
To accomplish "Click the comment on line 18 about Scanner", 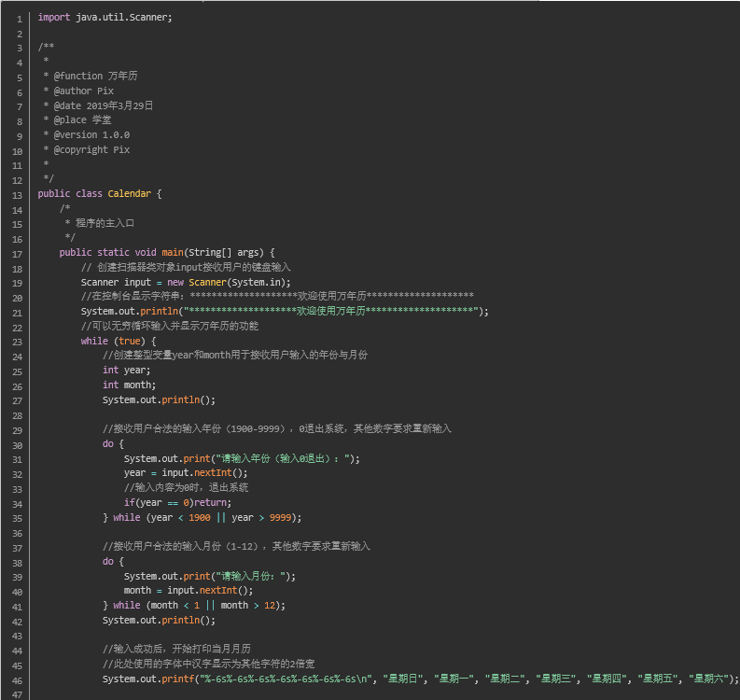I will (x=186, y=267).
